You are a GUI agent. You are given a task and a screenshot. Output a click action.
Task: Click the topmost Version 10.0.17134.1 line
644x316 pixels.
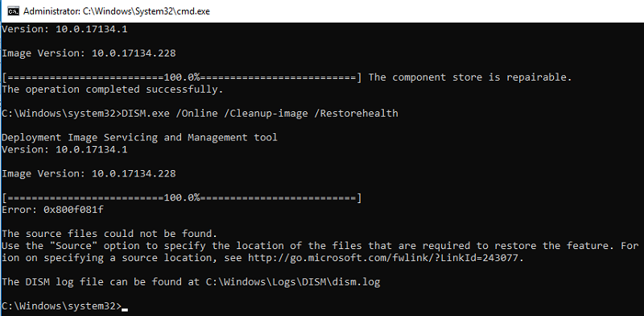[x=64, y=29]
